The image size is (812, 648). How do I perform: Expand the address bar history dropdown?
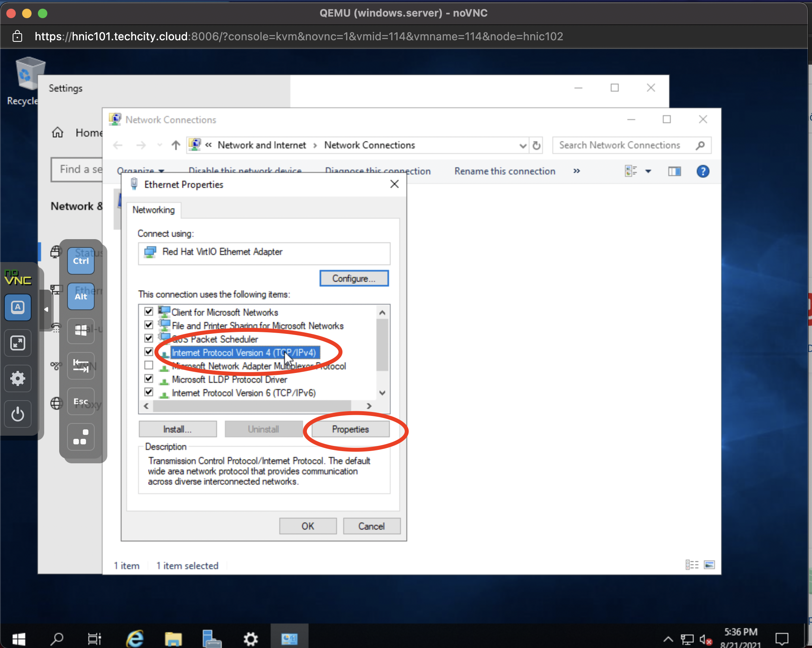[x=523, y=146]
